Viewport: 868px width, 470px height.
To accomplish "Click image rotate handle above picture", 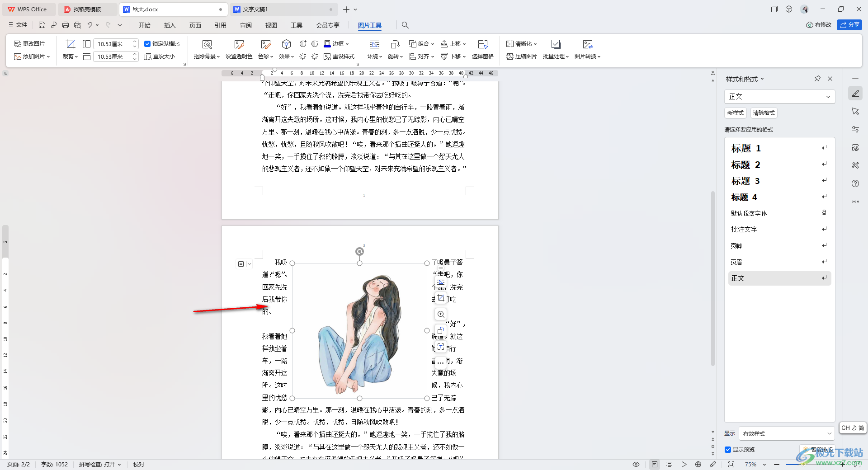I will pyautogui.click(x=359, y=251).
